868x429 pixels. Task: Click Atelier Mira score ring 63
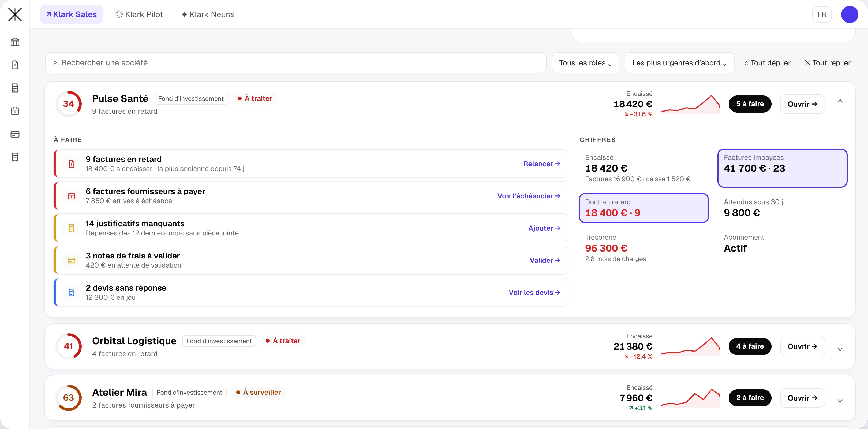[68, 398]
